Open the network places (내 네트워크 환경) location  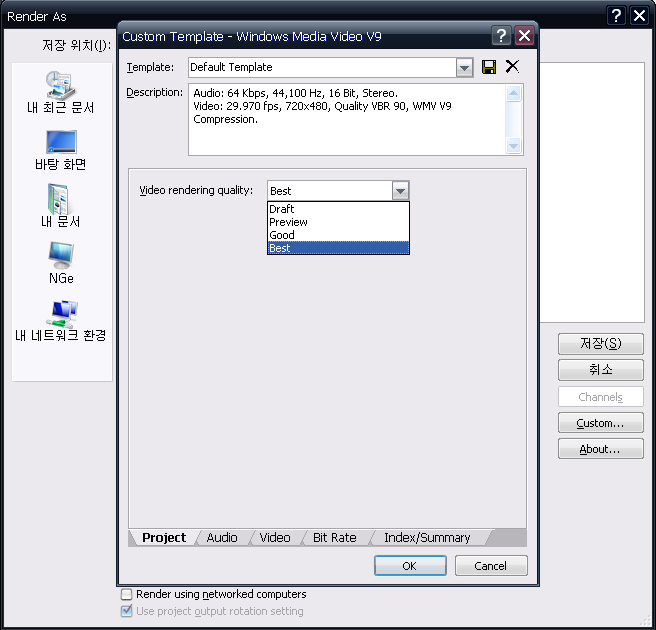61,321
